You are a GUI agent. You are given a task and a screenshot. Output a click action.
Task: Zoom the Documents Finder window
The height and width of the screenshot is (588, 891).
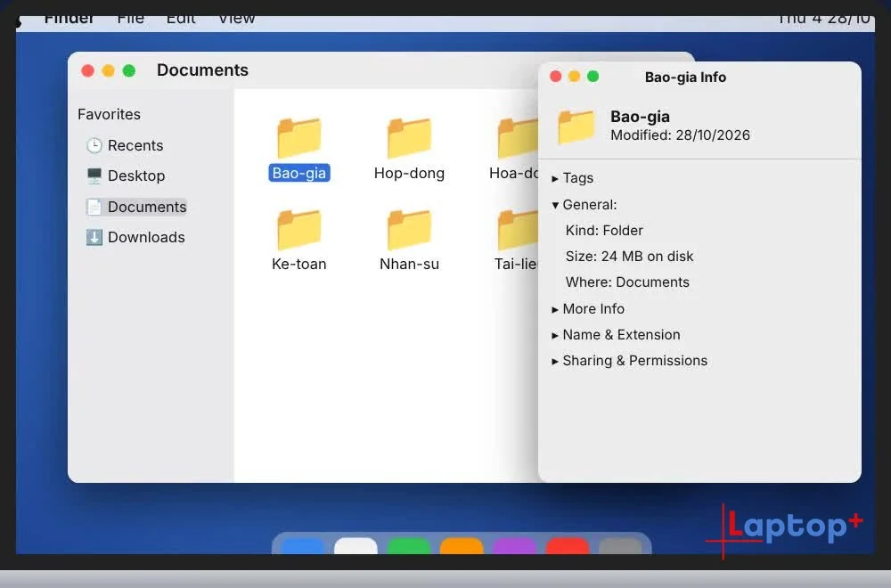129,70
